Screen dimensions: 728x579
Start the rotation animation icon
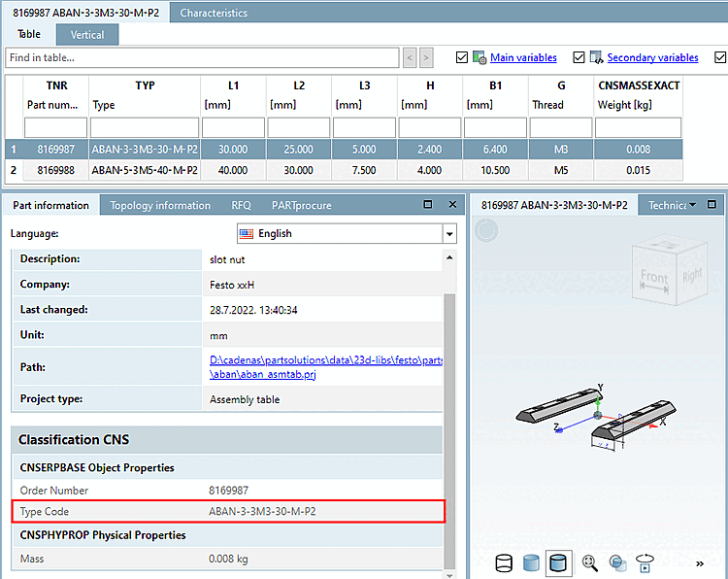[x=645, y=563]
